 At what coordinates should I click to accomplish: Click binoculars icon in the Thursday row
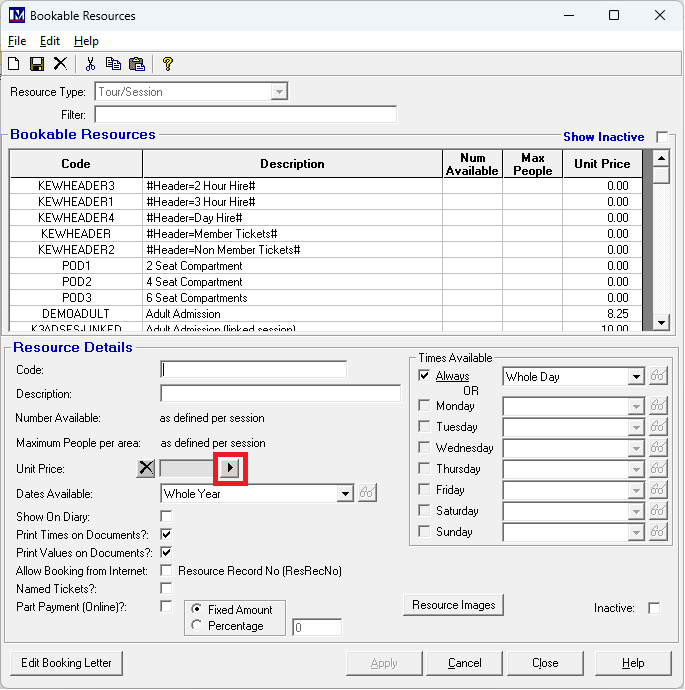[658, 468]
